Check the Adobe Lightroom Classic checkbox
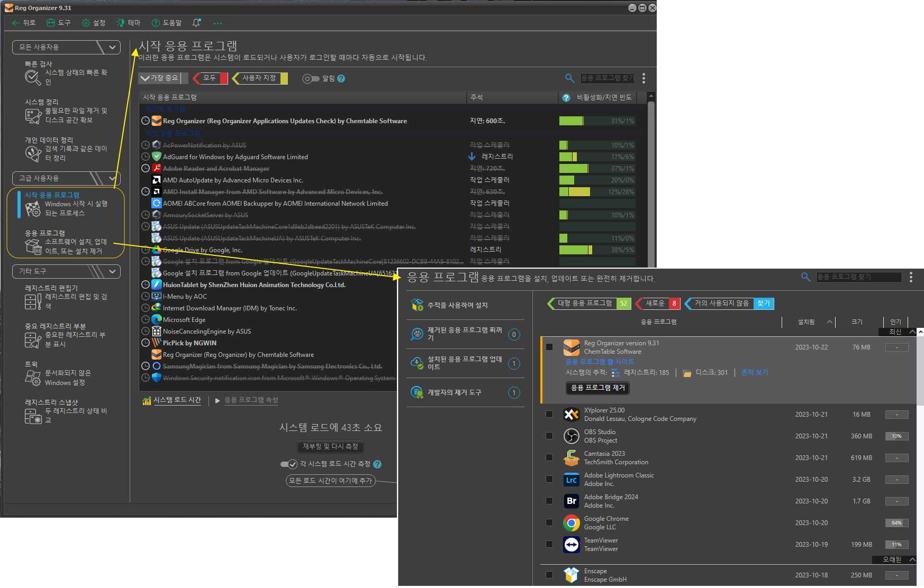 549,480
